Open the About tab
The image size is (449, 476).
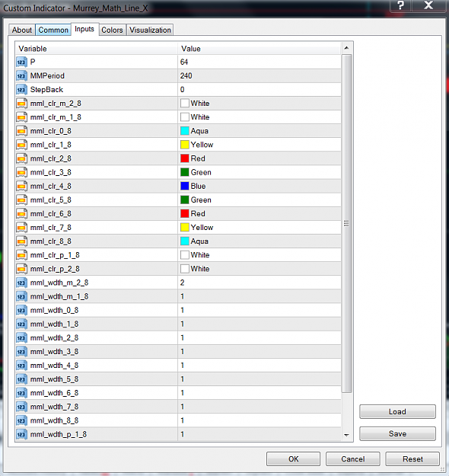pos(22,30)
